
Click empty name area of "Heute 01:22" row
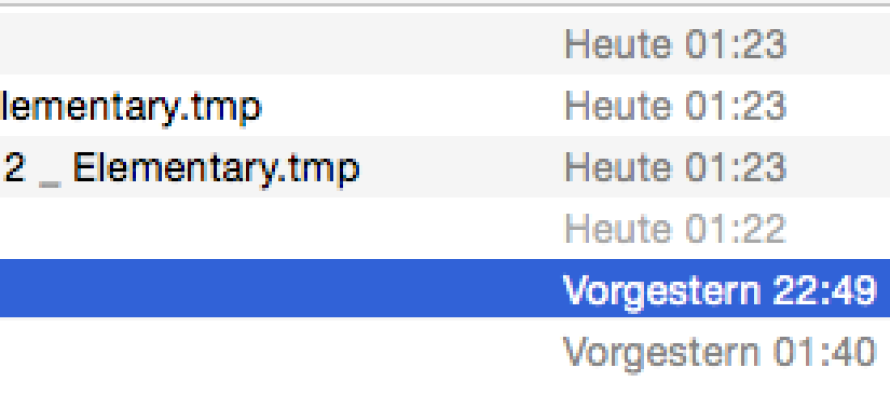point(272,228)
